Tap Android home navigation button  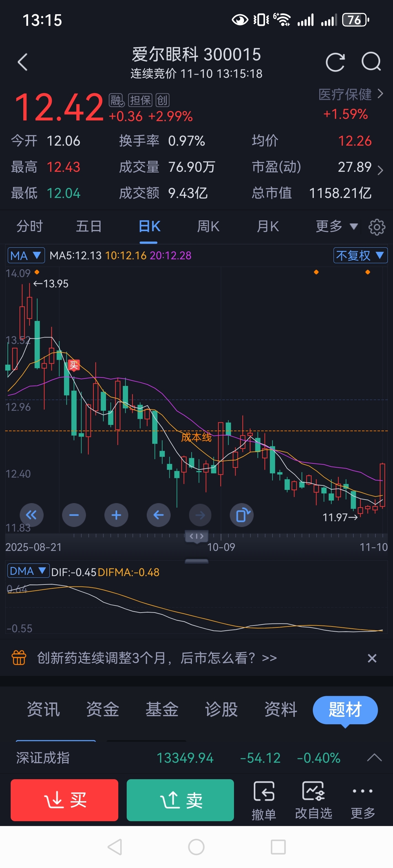(x=196, y=847)
